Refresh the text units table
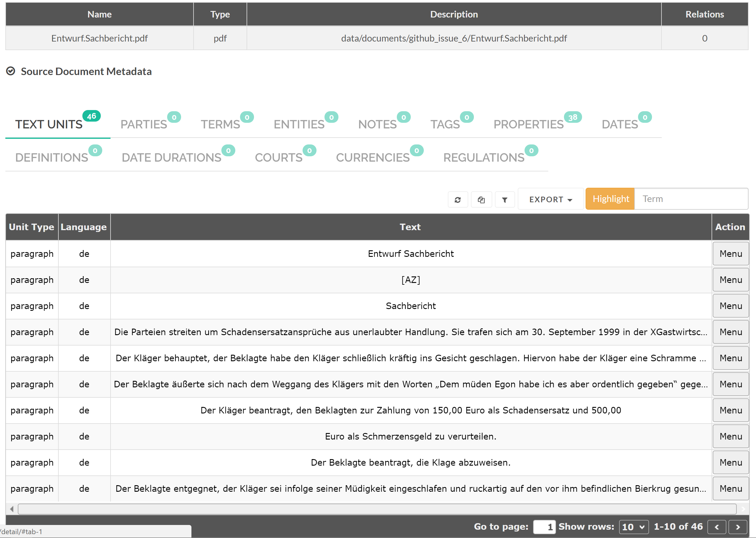 click(458, 199)
